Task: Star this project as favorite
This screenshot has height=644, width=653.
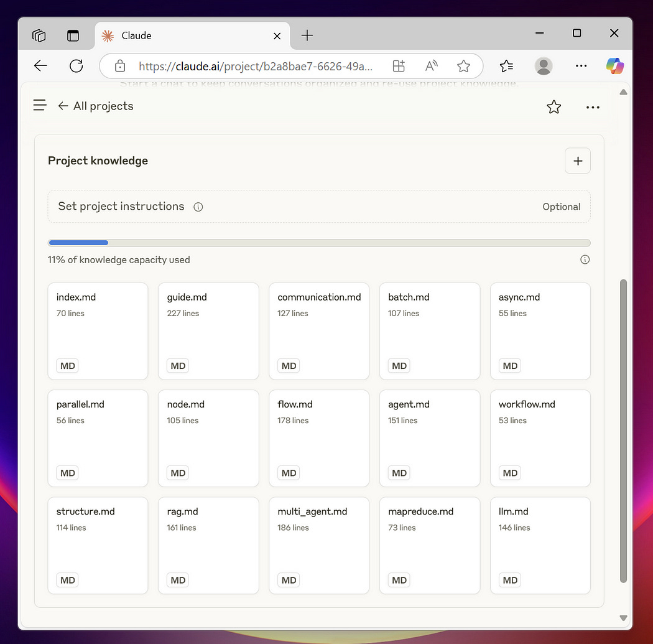Action: pyautogui.click(x=553, y=107)
